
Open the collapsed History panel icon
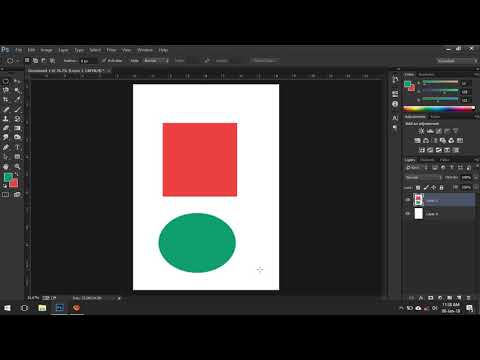395,80
